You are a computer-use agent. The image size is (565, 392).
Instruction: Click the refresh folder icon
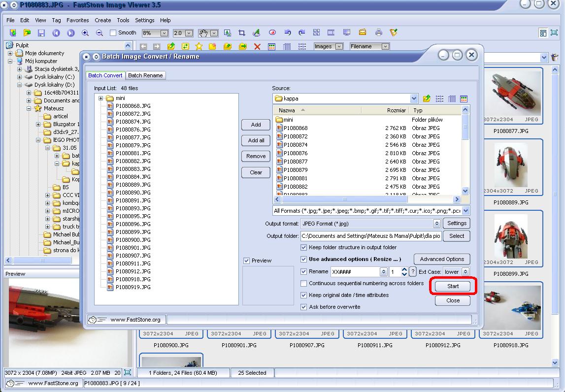pyautogui.click(x=185, y=46)
